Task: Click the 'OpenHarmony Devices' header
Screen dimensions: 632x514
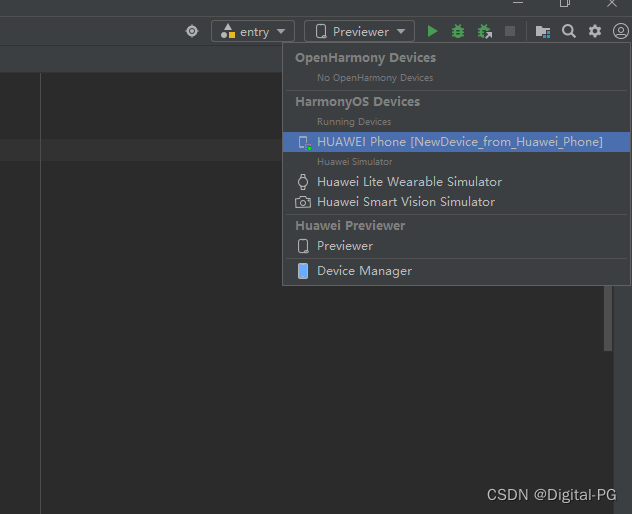Action: [x=366, y=58]
